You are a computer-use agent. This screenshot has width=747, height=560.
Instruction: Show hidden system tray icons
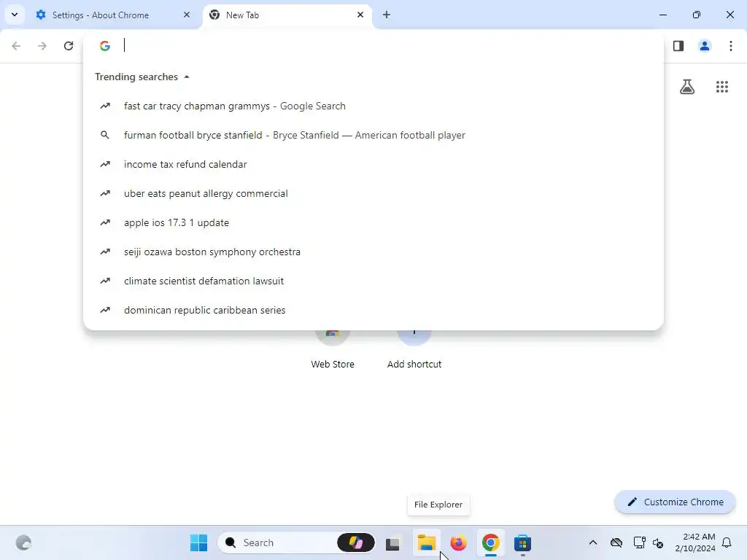pyautogui.click(x=592, y=542)
